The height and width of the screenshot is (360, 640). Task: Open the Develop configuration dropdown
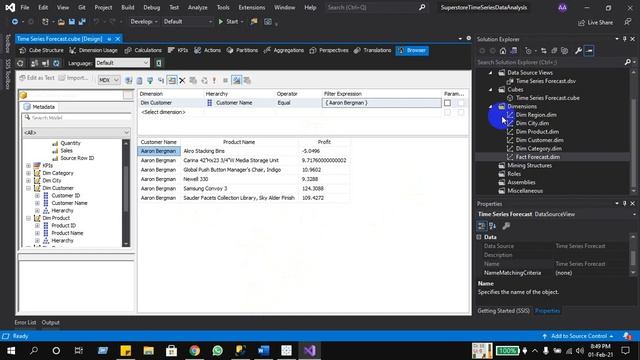click(144, 22)
